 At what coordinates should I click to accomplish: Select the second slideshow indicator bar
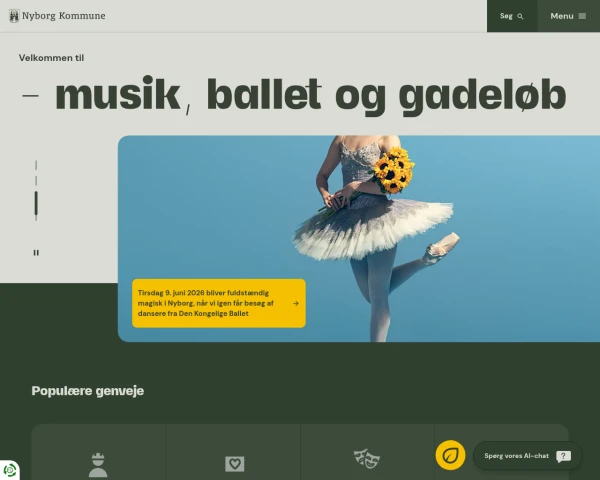pyautogui.click(x=36, y=181)
